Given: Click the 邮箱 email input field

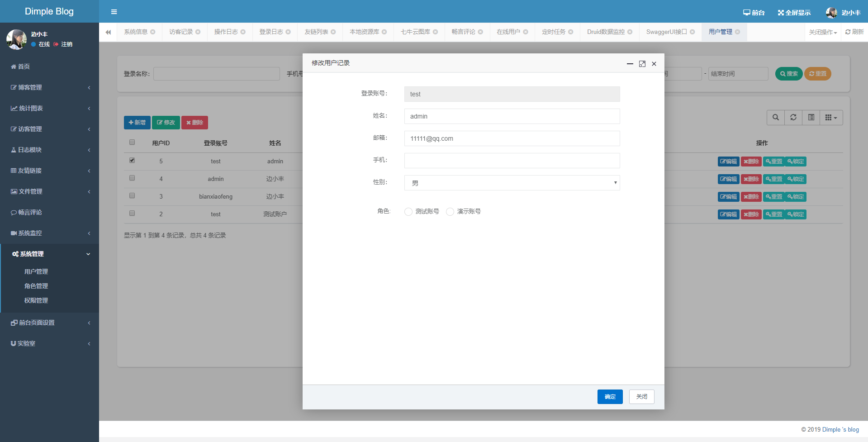Looking at the screenshot, I should pos(512,138).
